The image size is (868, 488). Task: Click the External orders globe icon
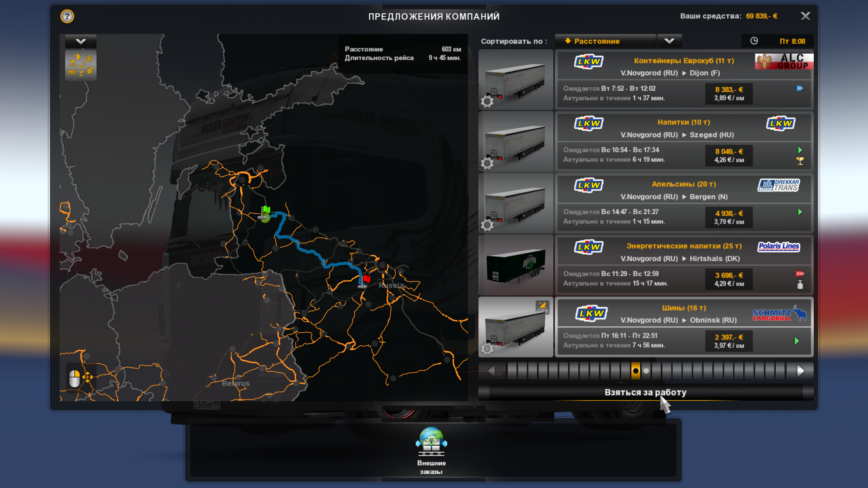coord(431,441)
